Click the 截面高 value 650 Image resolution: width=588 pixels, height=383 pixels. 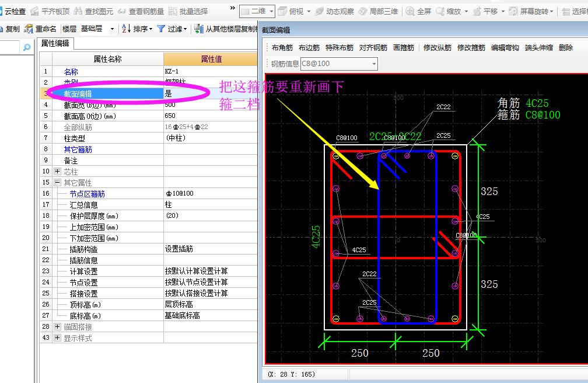pyautogui.click(x=211, y=116)
